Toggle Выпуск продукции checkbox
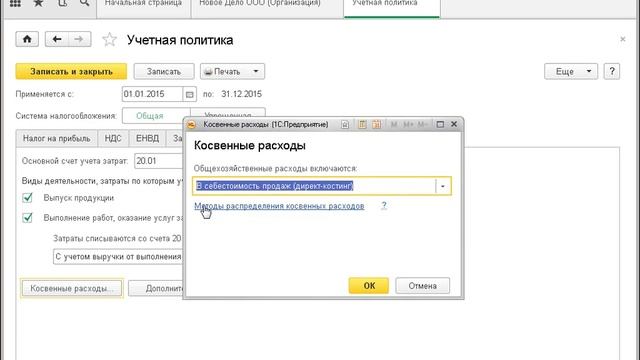The width and height of the screenshot is (640, 360). (x=27, y=198)
